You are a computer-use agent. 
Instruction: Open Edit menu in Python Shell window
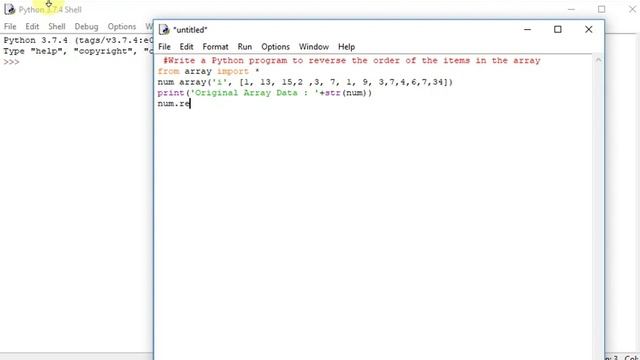pos(32,27)
